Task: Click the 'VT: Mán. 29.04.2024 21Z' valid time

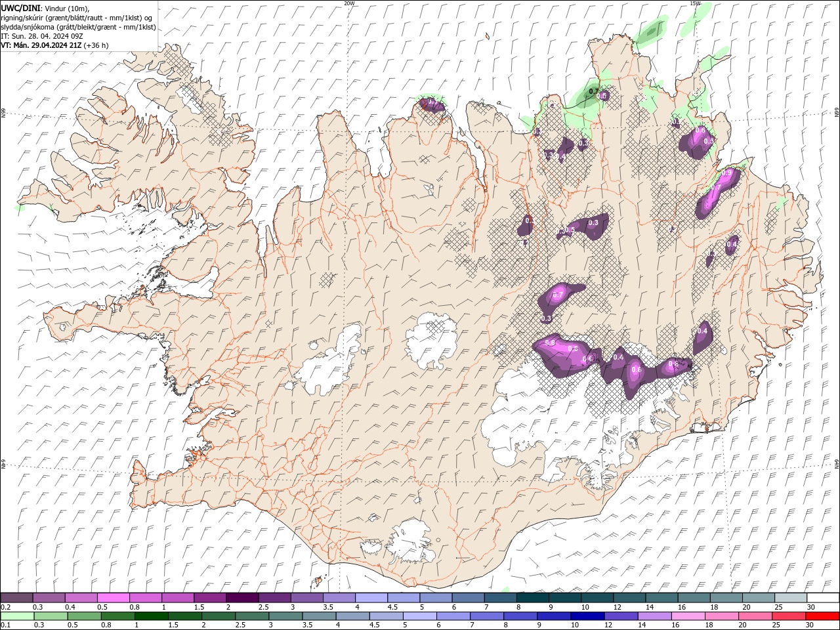Action: (41, 45)
